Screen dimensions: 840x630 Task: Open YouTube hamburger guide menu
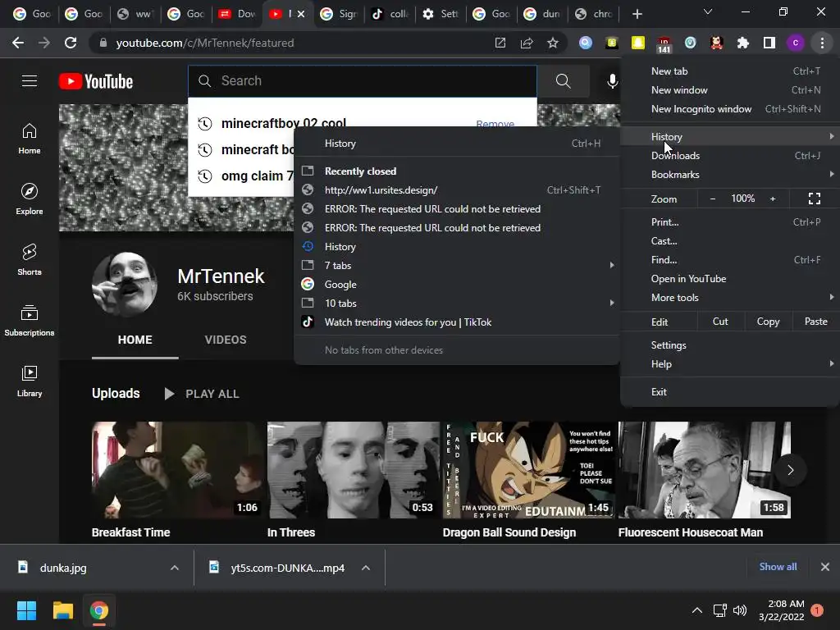click(30, 81)
